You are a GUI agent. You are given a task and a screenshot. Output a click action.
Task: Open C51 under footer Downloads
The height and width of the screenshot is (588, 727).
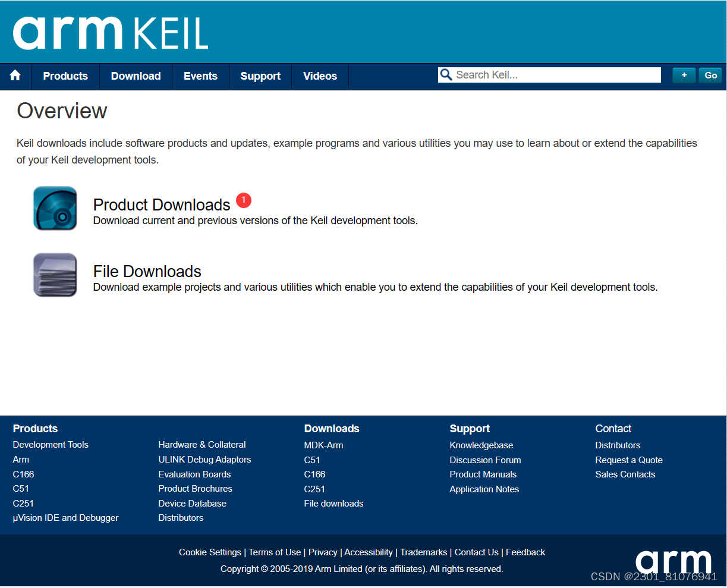(312, 460)
